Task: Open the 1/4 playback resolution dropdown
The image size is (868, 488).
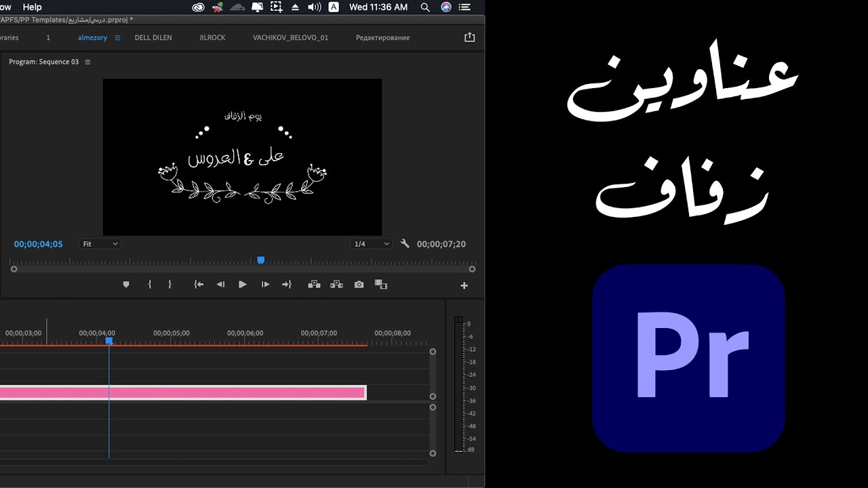Action: (x=372, y=244)
